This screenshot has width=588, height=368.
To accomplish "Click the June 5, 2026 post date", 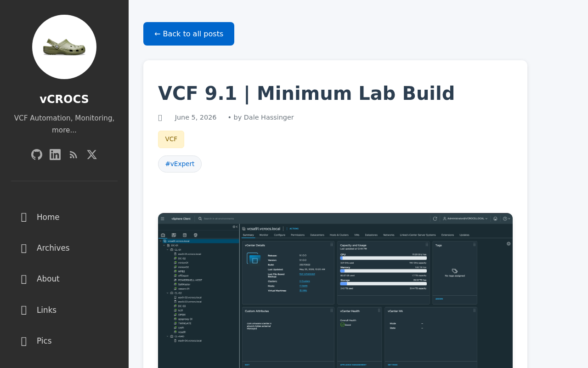I will point(196,117).
